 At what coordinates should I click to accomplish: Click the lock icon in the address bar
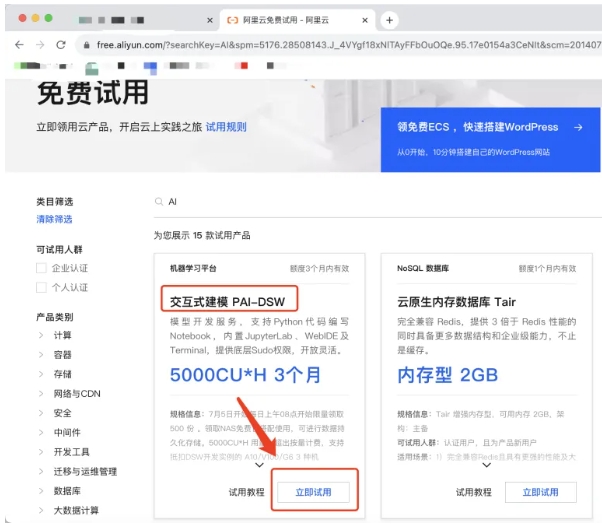[x=86, y=45]
